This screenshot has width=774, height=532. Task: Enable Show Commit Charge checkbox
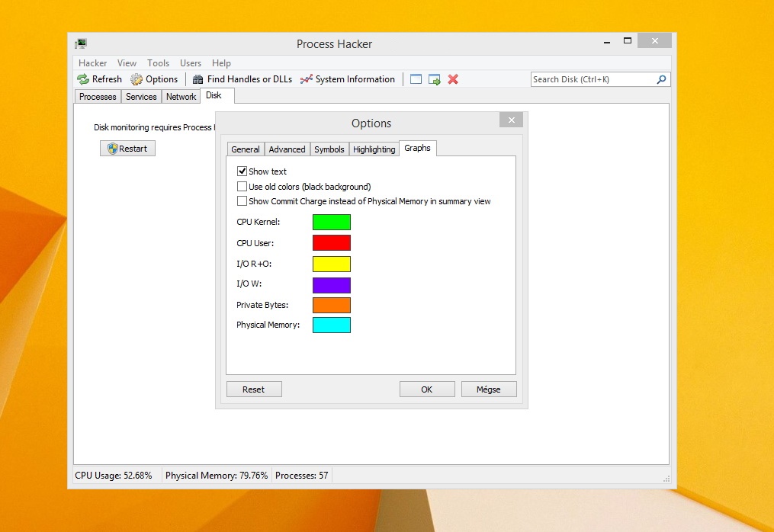pos(242,201)
